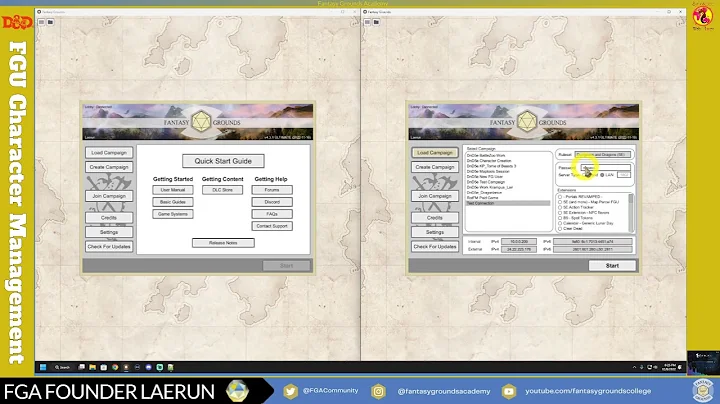The image size is (720, 404).
Task: Click folder icon in left window toolbar
Action: (50, 22)
